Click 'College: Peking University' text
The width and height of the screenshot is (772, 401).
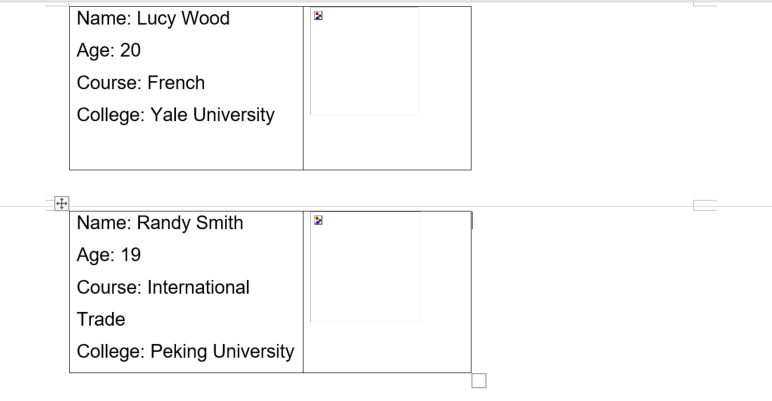click(186, 351)
